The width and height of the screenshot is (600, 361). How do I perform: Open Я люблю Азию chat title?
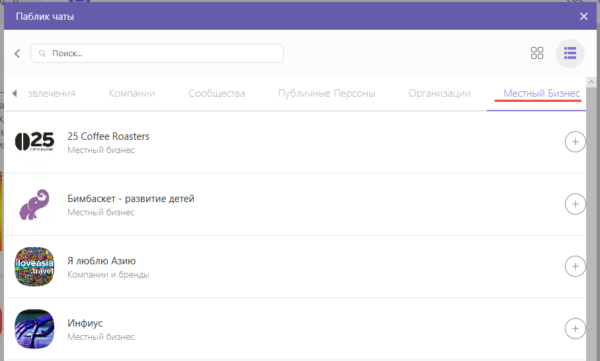tap(101, 261)
